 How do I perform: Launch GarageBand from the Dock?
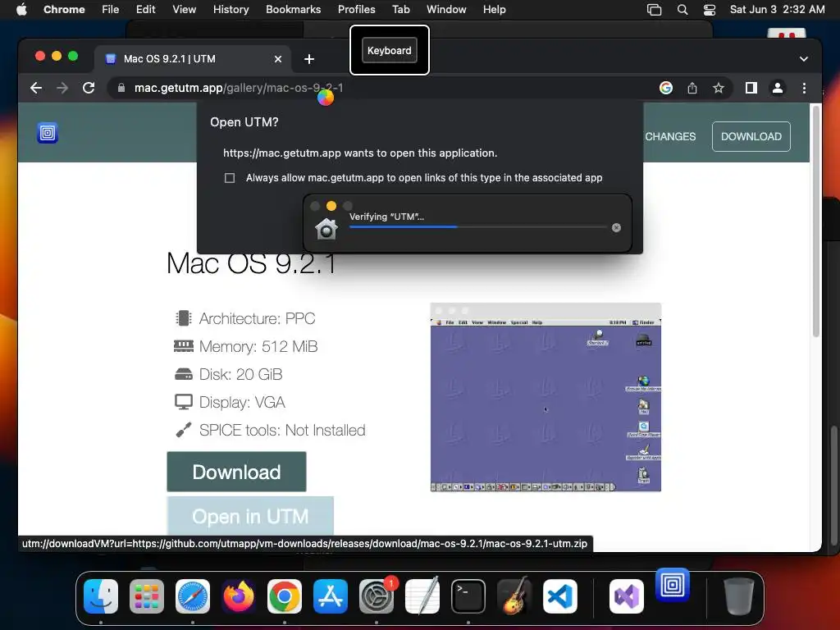point(514,596)
